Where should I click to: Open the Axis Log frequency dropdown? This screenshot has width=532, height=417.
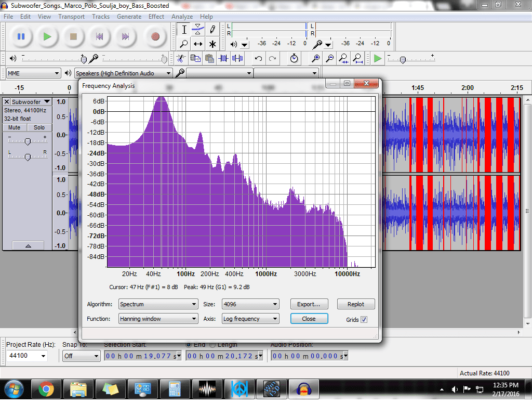(250, 319)
